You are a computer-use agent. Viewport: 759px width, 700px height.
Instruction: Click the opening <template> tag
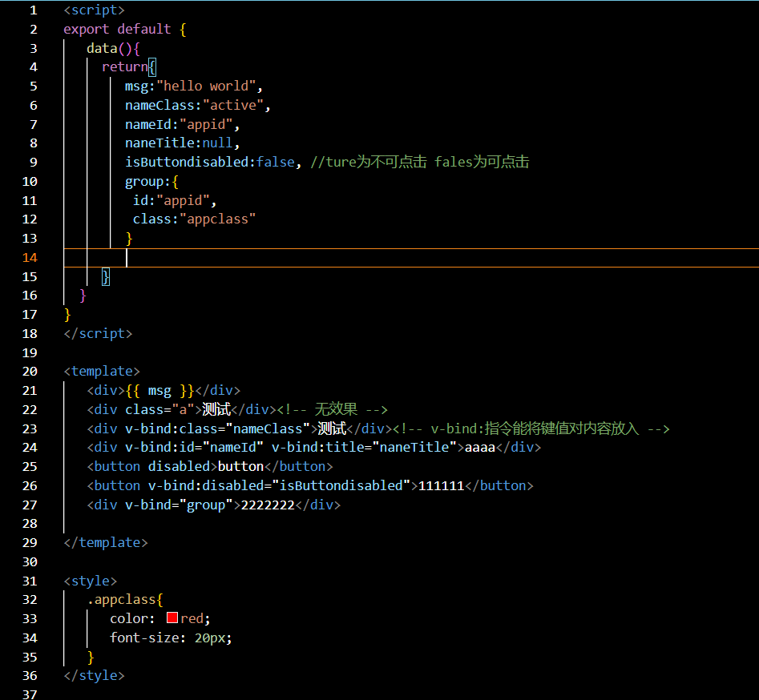coord(102,371)
